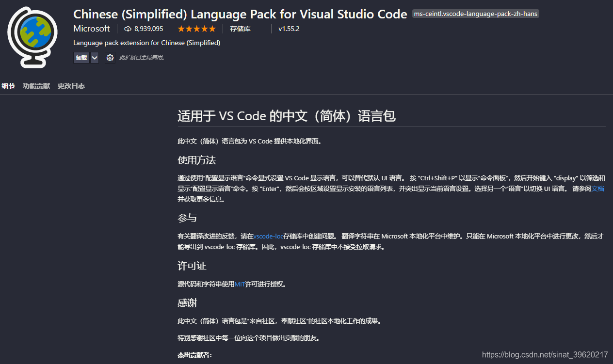
Task: Click the description Language pack extension for Chinese
Action: pos(147,43)
